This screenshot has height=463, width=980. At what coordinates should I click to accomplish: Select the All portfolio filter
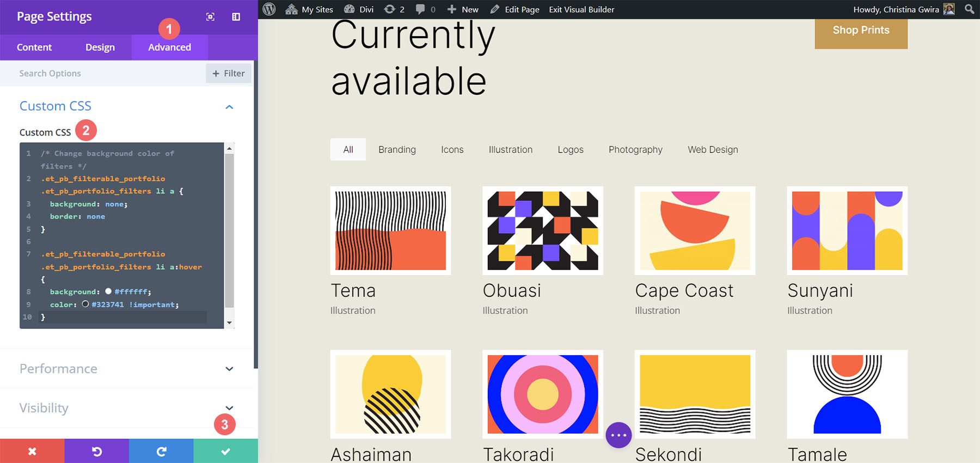coord(348,150)
